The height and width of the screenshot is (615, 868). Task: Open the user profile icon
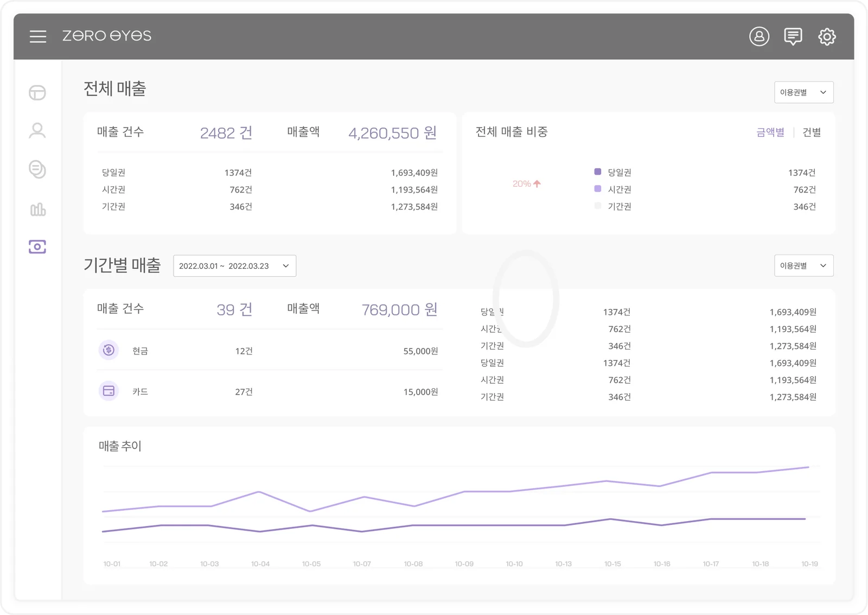coord(759,36)
